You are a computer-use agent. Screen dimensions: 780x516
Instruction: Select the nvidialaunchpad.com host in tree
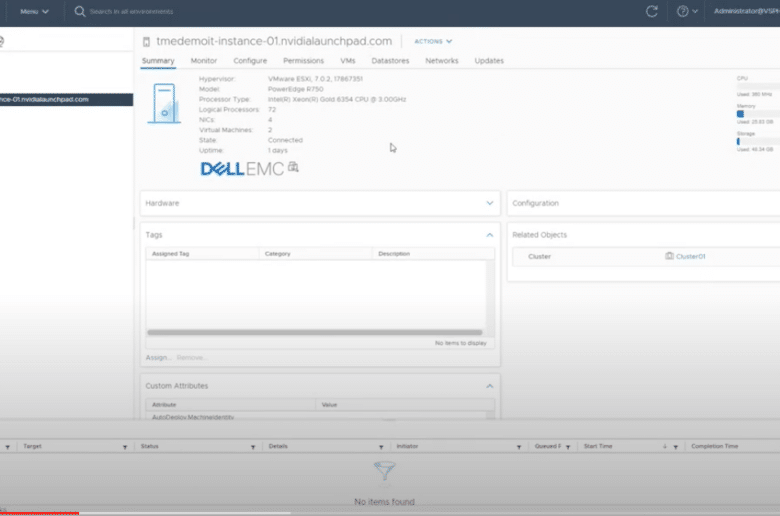(66, 100)
